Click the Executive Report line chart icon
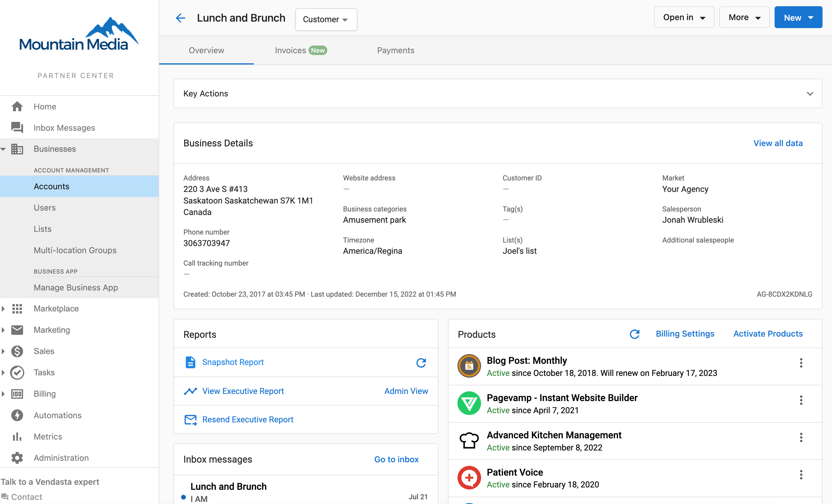 (191, 391)
